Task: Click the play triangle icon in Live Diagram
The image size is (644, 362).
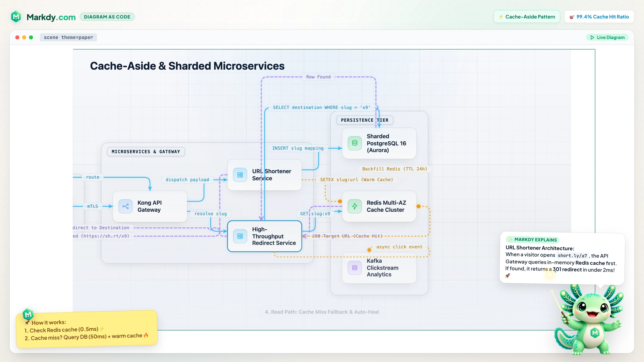Action: 592,37
